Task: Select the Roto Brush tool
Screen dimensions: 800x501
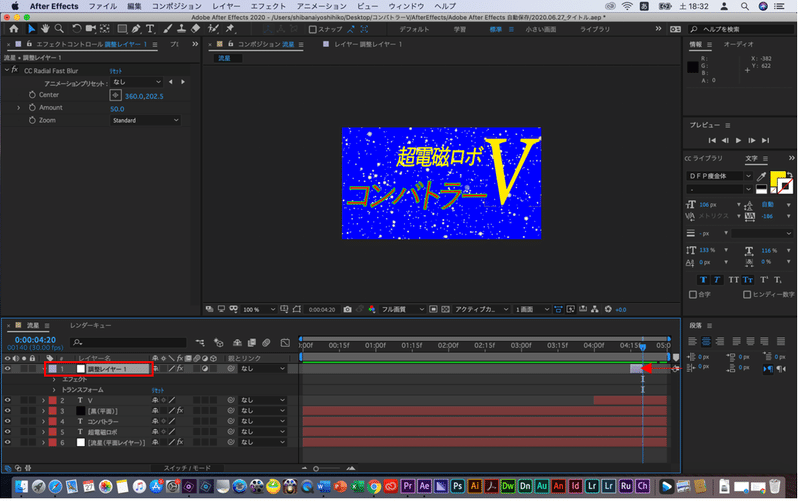Action: tap(213, 29)
